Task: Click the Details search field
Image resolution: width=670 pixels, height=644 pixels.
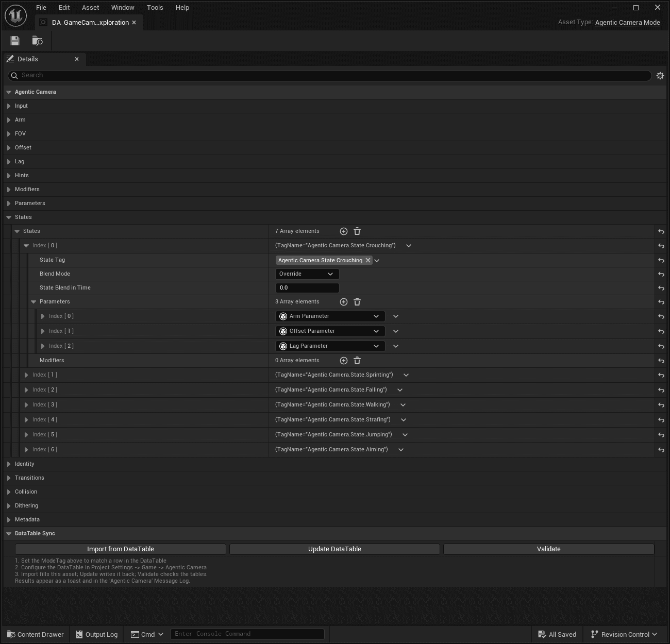Action: 330,76
